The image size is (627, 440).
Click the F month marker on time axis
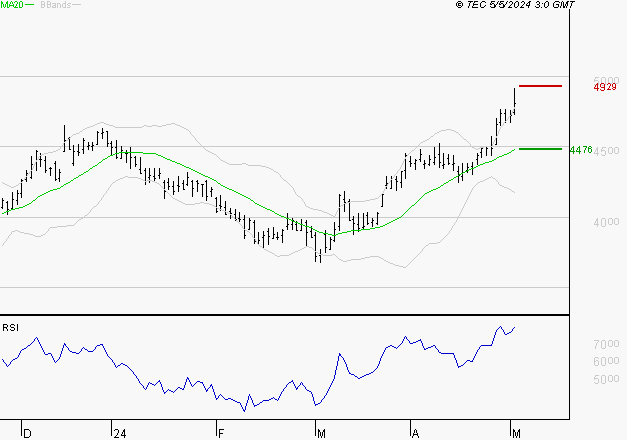coord(221,434)
